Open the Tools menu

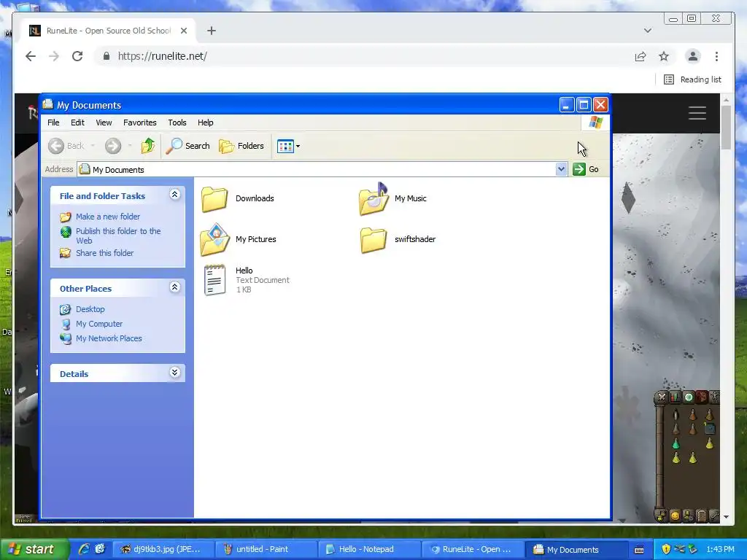pos(177,122)
